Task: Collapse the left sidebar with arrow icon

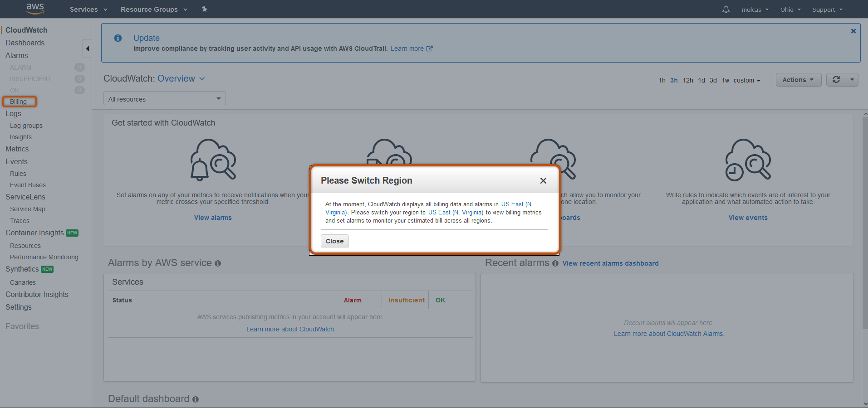Action: (x=88, y=49)
